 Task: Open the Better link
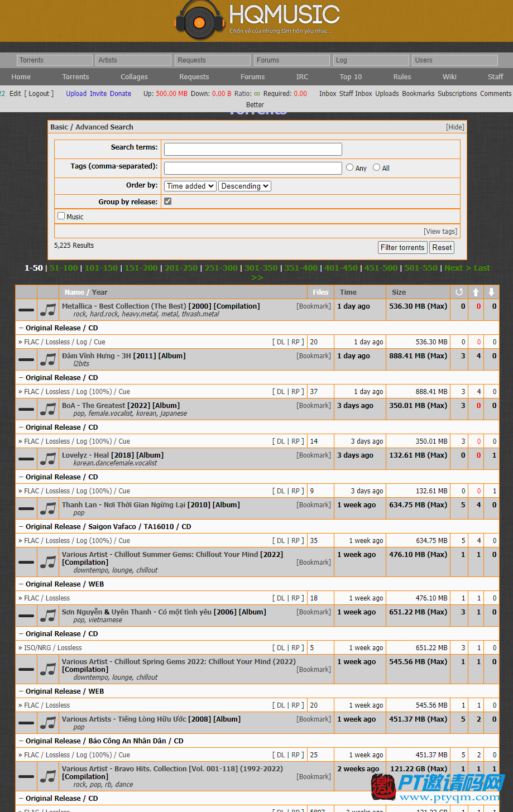(x=255, y=104)
